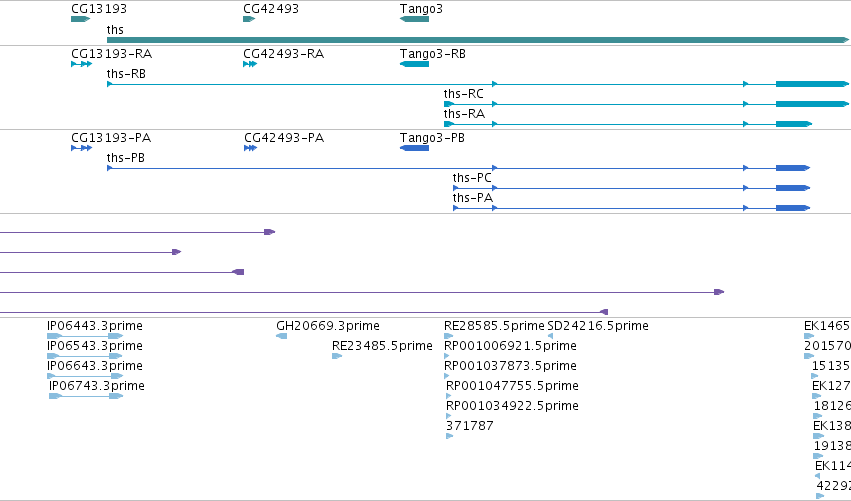Click the arrow glyph under CG42493 gene label
The width and height of the screenshot is (851, 501).
click(x=249, y=19)
